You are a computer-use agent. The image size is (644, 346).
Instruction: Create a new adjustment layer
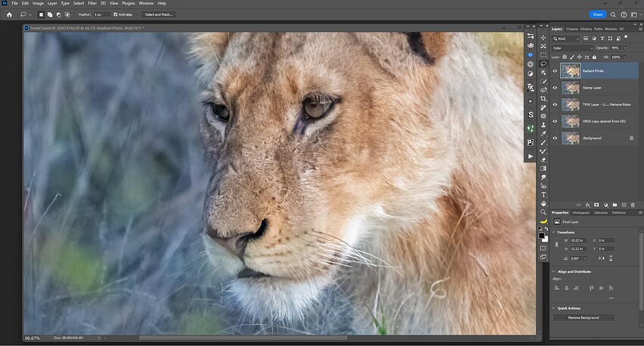coord(605,205)
